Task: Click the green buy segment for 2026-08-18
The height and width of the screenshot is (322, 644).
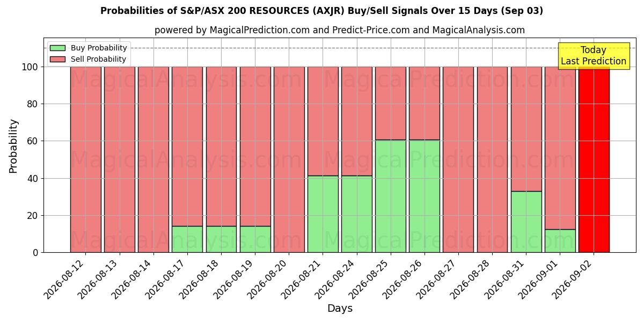Action: click(221, 239)
